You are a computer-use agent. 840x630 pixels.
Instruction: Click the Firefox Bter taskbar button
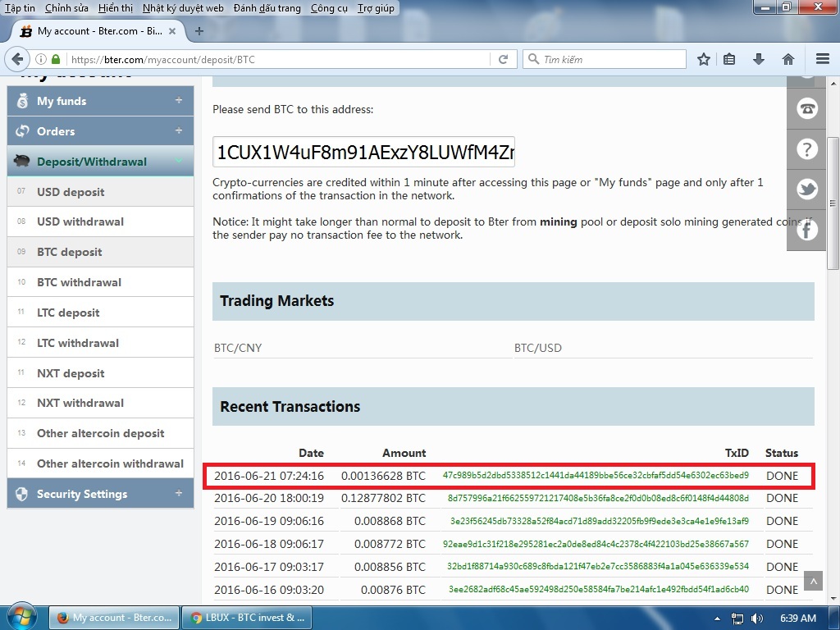click(113, 618)
